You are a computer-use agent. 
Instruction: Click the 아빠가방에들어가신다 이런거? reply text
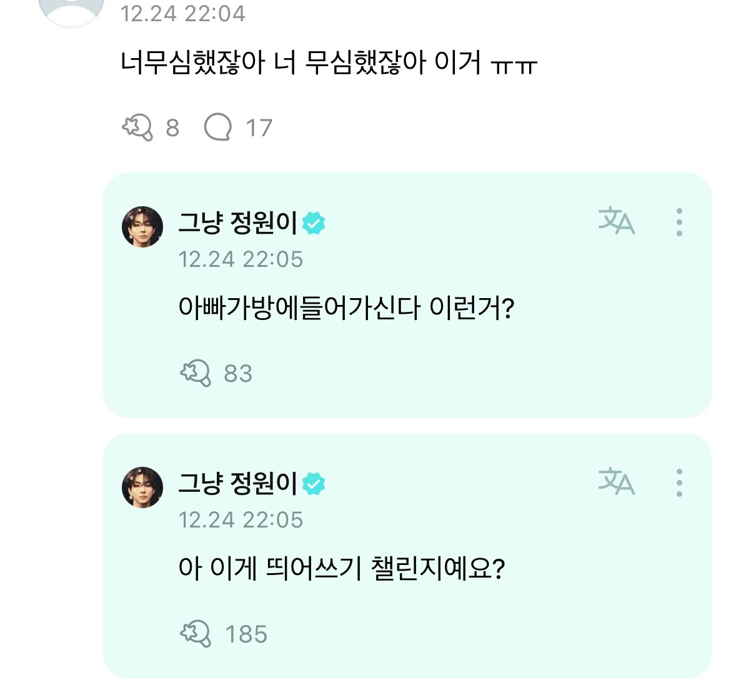click(x=346, y=307)
